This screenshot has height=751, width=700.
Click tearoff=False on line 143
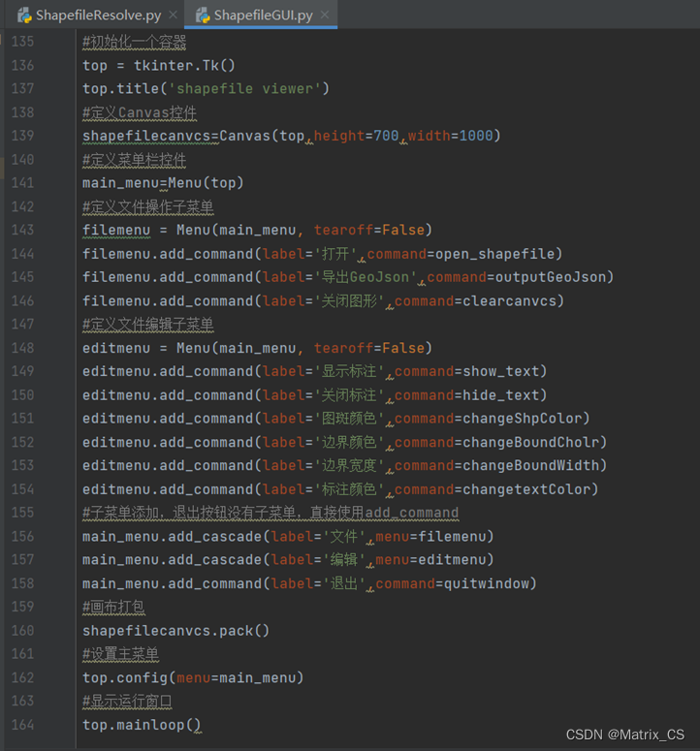[x=369, y=231]
